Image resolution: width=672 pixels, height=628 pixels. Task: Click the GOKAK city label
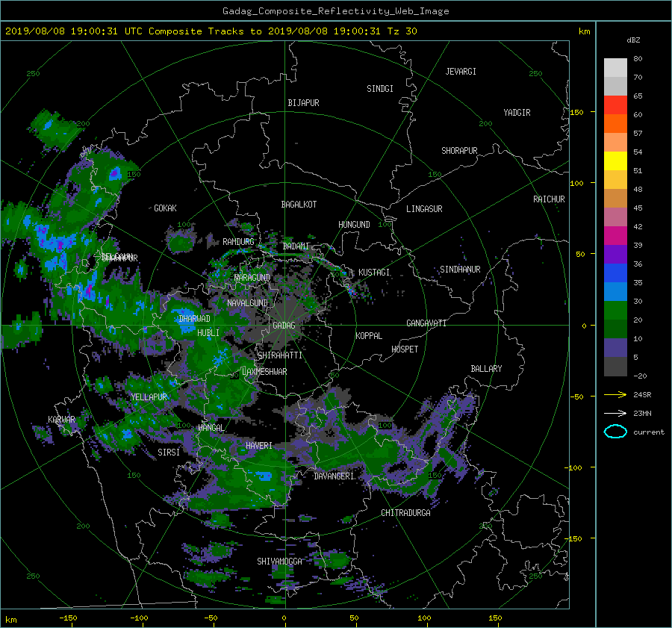click(165, 208)
